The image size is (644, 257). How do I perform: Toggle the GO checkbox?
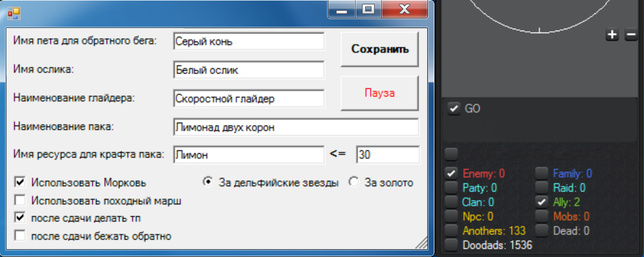click(x=453, y=109)
